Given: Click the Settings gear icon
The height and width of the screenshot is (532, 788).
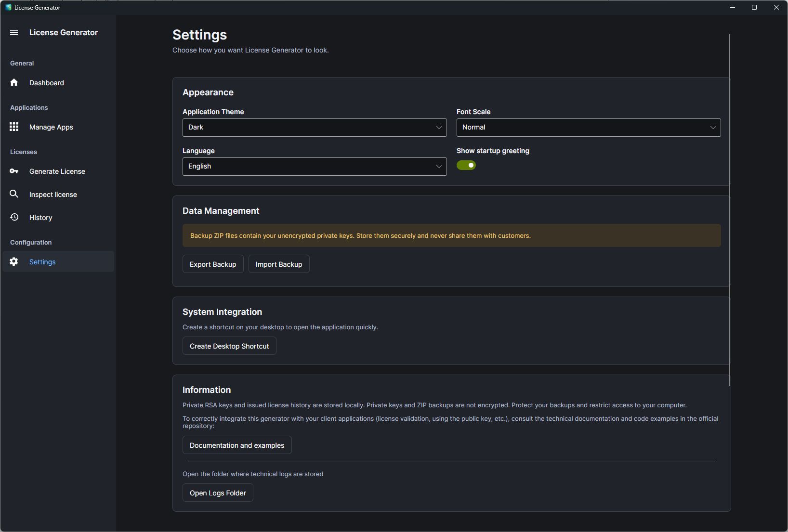Looking at the screenshot, I should 14,261.
